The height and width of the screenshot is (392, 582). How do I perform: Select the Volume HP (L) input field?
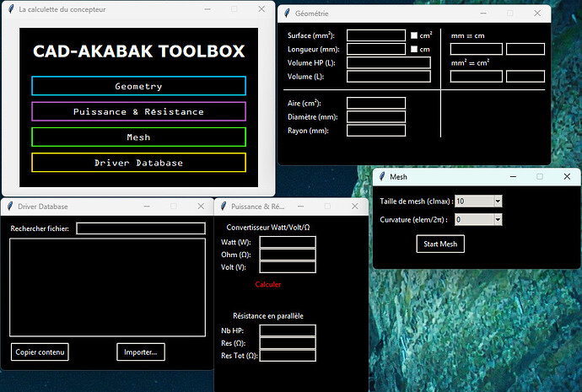click(376, 63)
